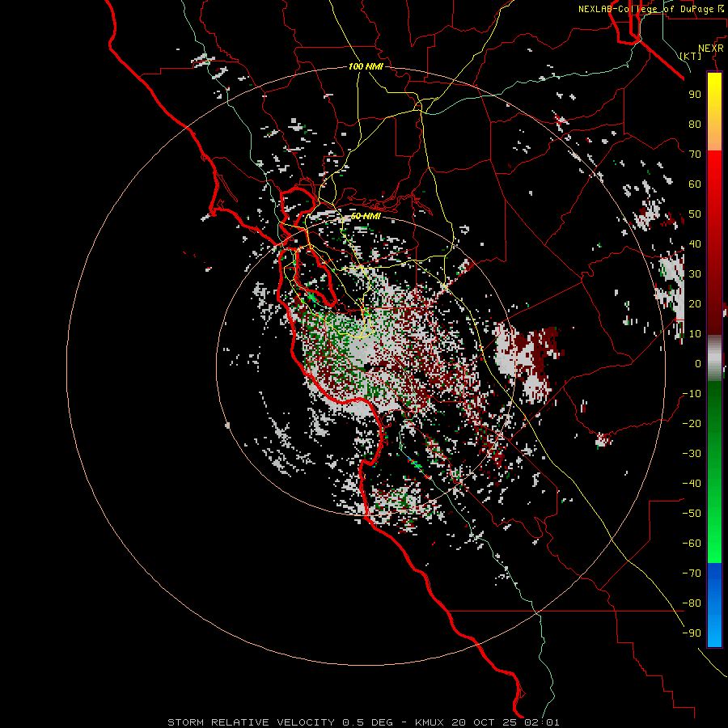
Task: Click the -60 value on the velocity scale
Action: coord(692,544)
